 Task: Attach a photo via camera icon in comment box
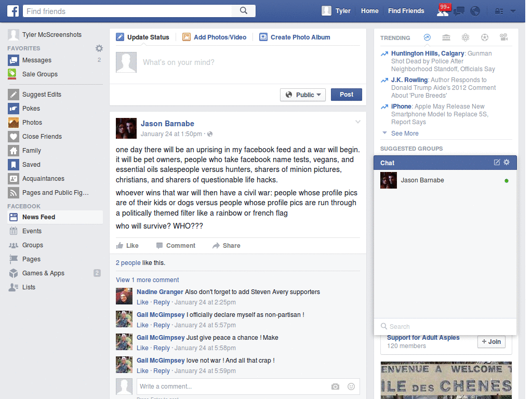click(335, 387)
